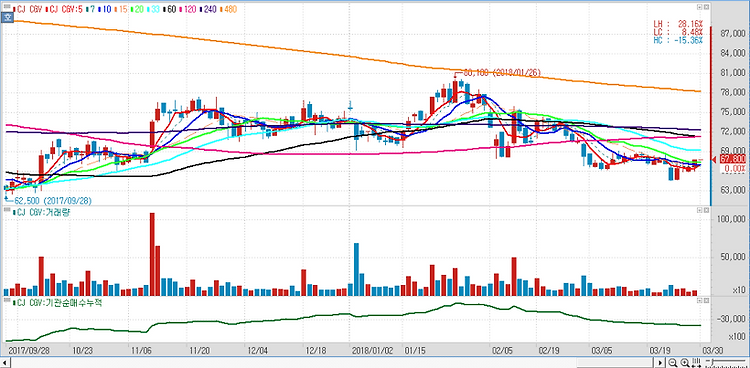The height and width of the screenshot is (368, 750).
Task: Click the LH : 28.16% statistic
Action: (678, 23)
